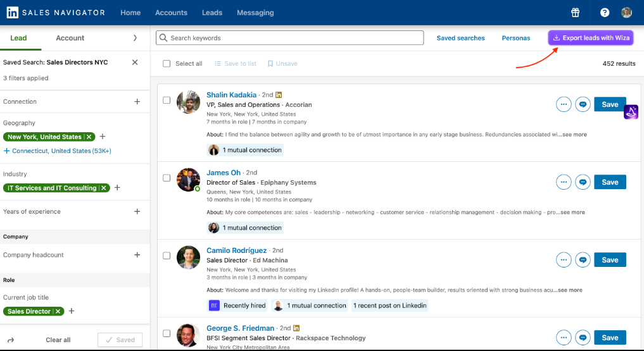644x351 pixels.
Task: Go to Home in navigation
Action: click(130, 13)
